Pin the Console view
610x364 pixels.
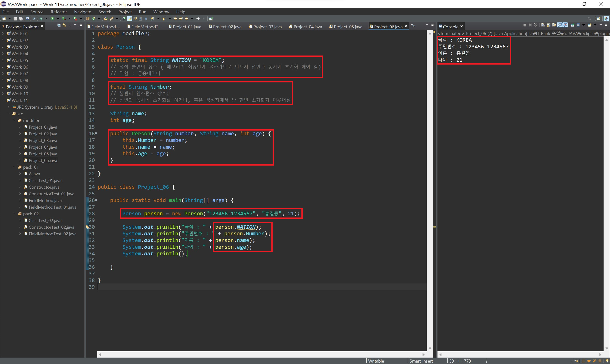tap(573, 25)
